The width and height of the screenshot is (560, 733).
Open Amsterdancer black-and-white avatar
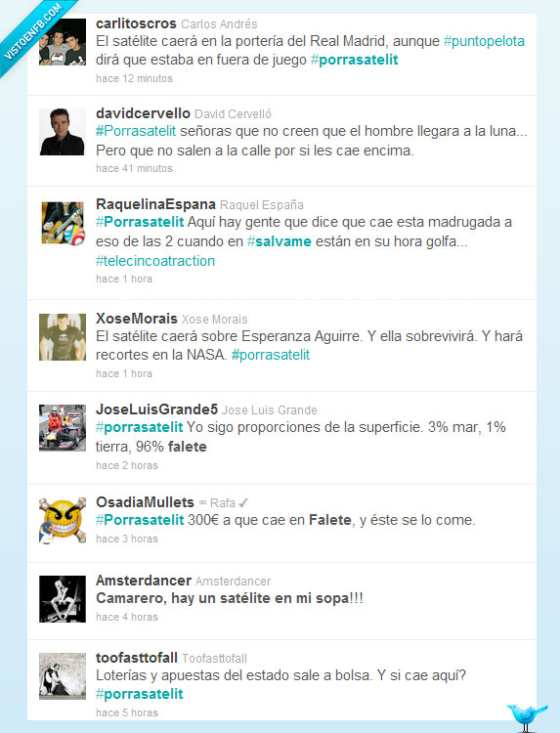pyautogui.click(x=63, y=599)
